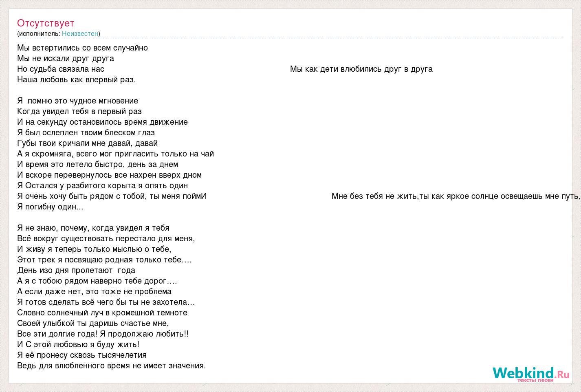This screenshot has height=392, width=581.
Task: Click the song title 'Отсутствует'
Action: 46,23
